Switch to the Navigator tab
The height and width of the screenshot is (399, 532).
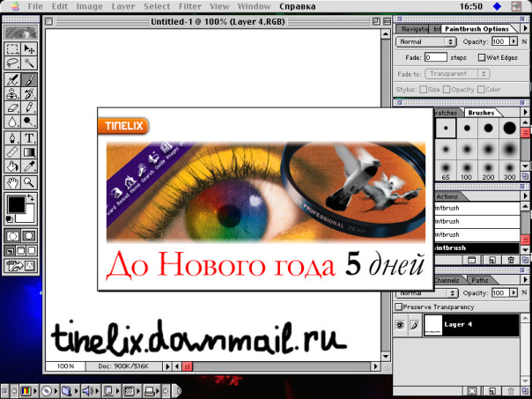(x=414, y=29)
